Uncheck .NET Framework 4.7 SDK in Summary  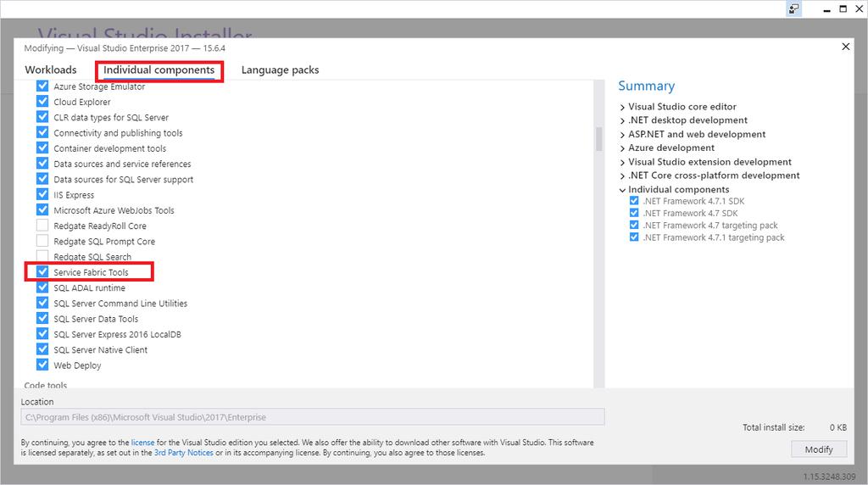point(634,213)
